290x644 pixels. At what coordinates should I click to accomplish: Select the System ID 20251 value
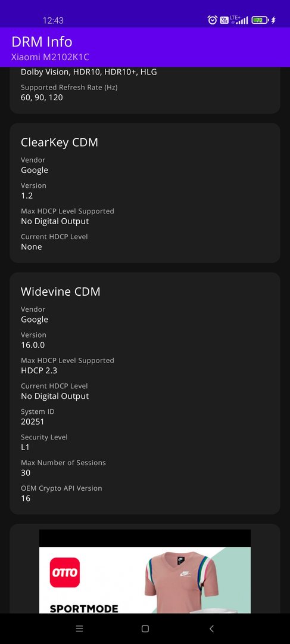[32, 422]
